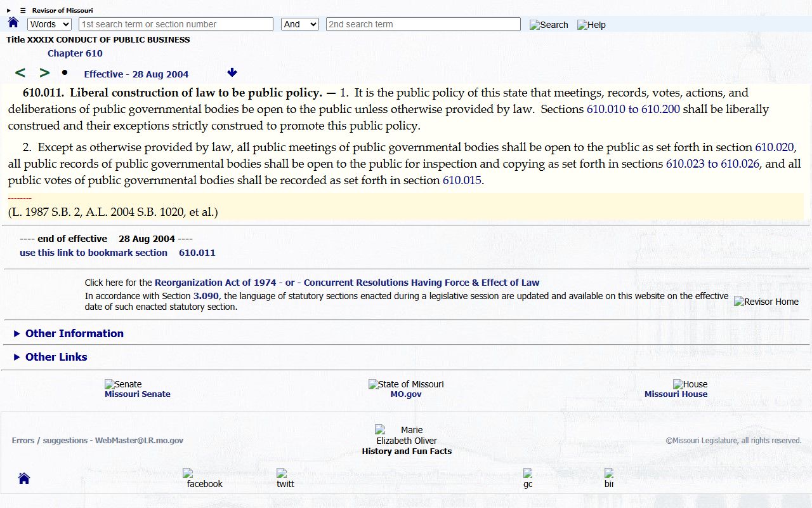Click the 610.011 bookmark number

197,253
